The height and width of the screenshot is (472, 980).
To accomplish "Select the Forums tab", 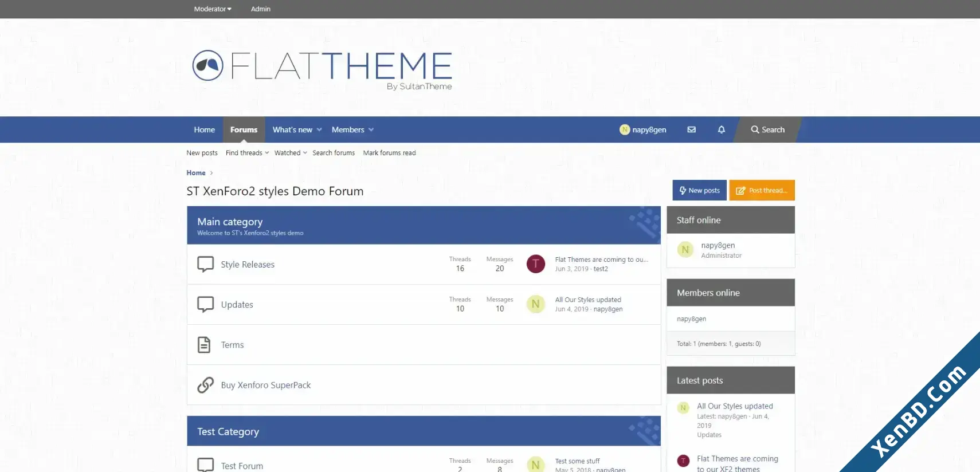I will tap(244, 129).
